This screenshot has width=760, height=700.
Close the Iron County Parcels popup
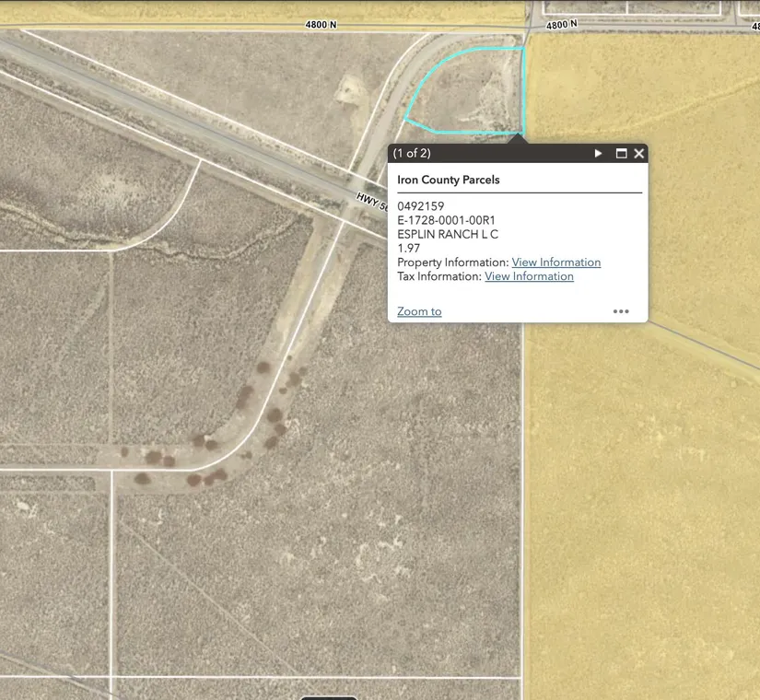638,154
